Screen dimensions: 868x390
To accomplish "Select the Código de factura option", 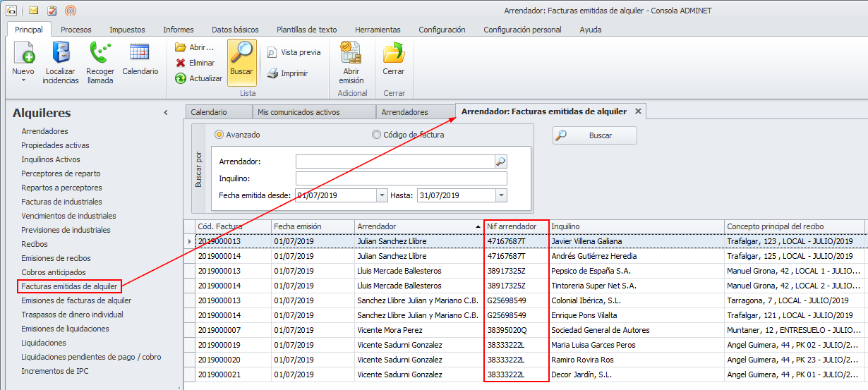I will (376, 135).
